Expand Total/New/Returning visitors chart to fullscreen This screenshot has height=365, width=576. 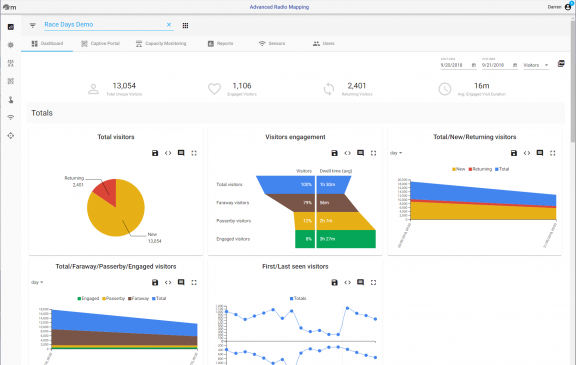(552, 153)
